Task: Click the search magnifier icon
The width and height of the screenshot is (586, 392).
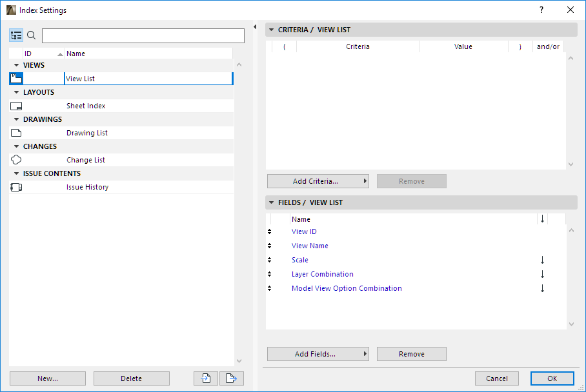Action: click(31, 35)
